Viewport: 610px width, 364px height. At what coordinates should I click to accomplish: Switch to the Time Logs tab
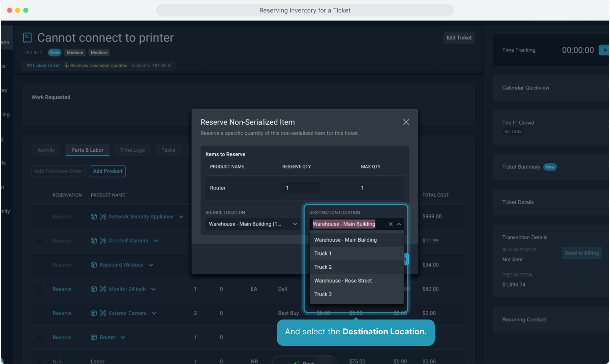coord(132,150)
